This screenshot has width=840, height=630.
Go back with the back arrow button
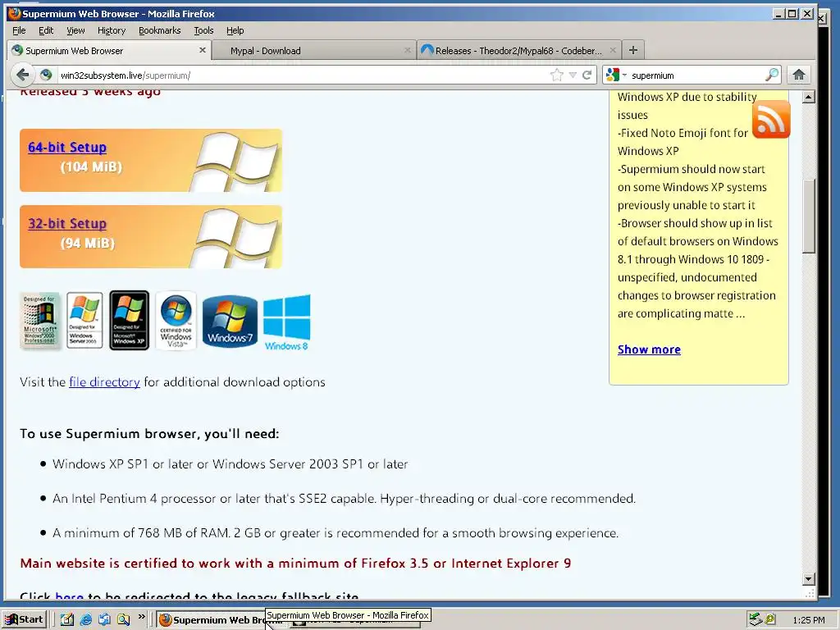(x=21, y=75)
